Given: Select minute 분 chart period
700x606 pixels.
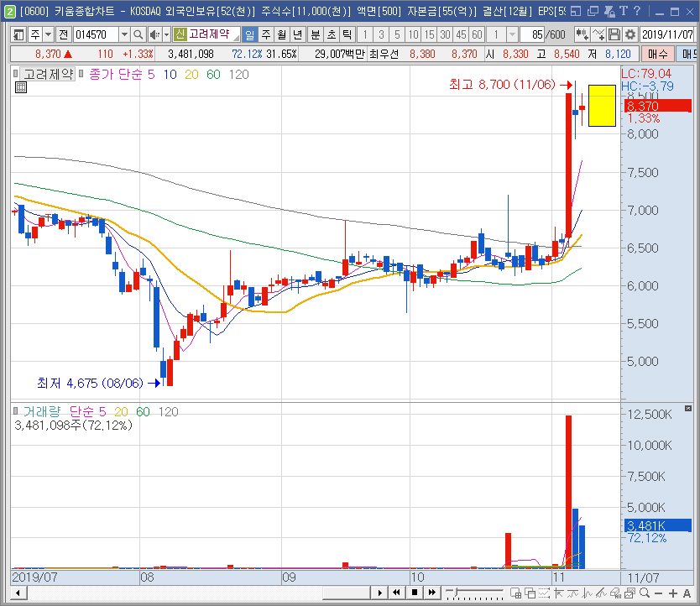Looking at the screenshot, I should tap(316, 34).
